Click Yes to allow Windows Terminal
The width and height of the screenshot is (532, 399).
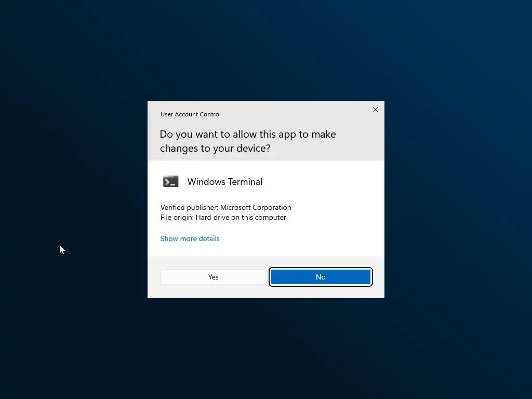click(212, 277)
